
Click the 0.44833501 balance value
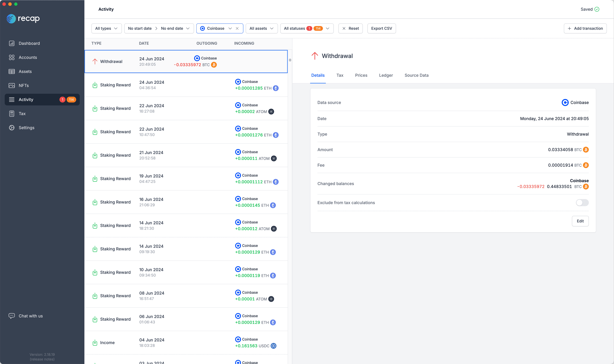[x=559, y=187]
